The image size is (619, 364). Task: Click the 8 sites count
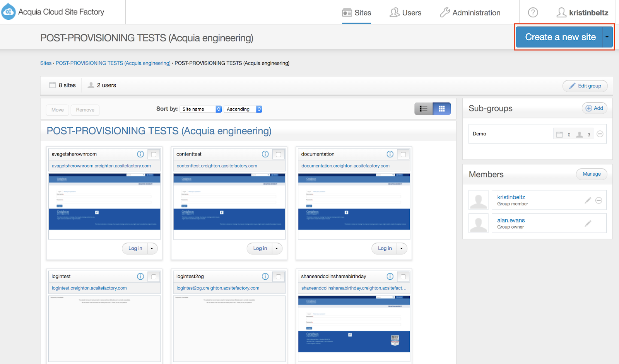(62, 85)
